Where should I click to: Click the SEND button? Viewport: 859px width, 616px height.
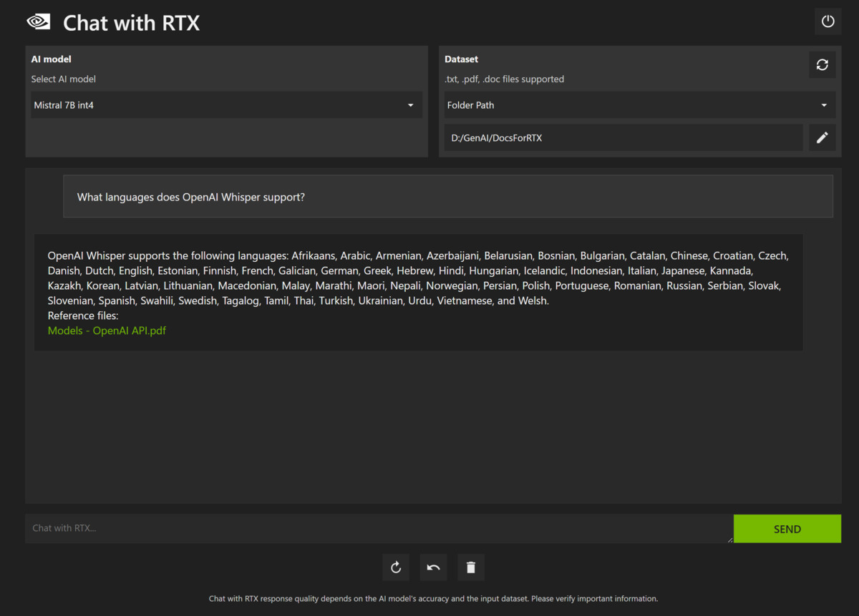[x=787, y=529]
